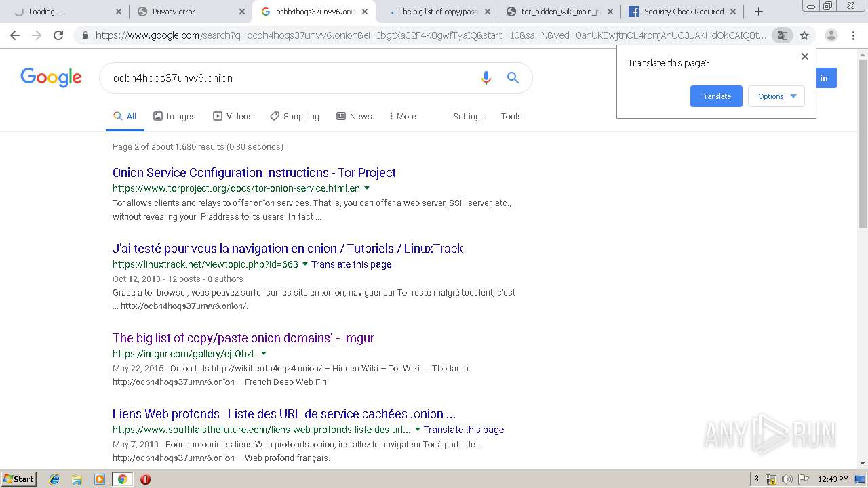Click the blue Sign in button
Screen dimensions: 868x488
point(827,78)
